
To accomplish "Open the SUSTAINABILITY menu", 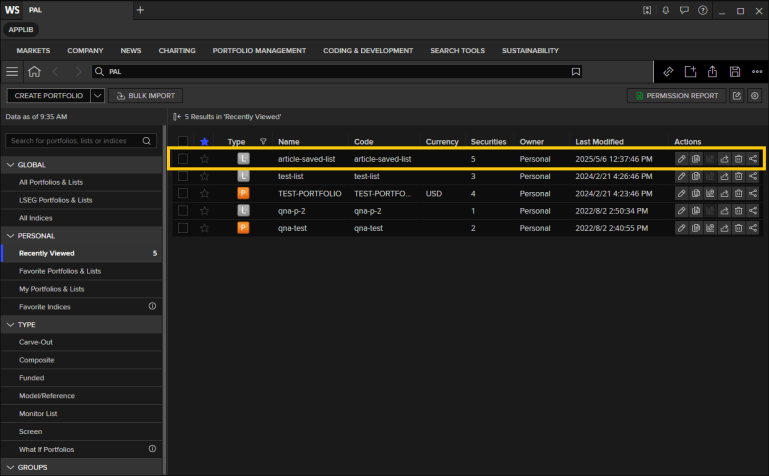I will 530,50.
